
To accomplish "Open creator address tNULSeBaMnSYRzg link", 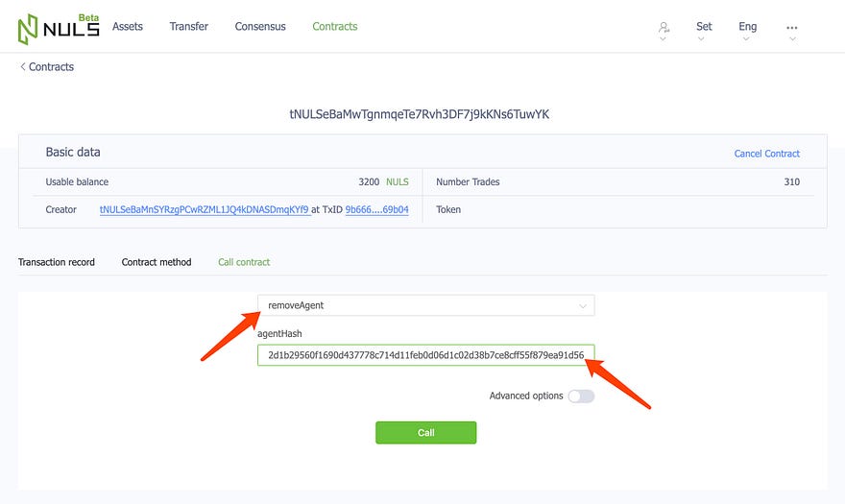I will 205,209.
